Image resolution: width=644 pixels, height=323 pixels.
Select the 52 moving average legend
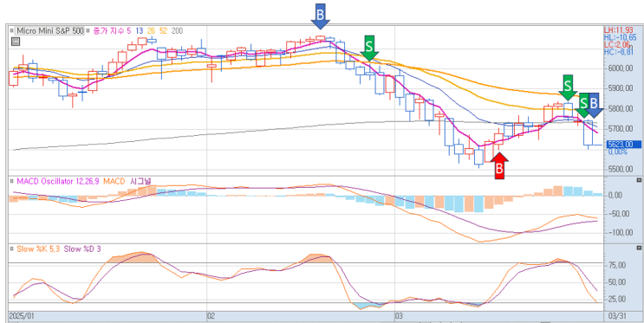pos(164,31)
